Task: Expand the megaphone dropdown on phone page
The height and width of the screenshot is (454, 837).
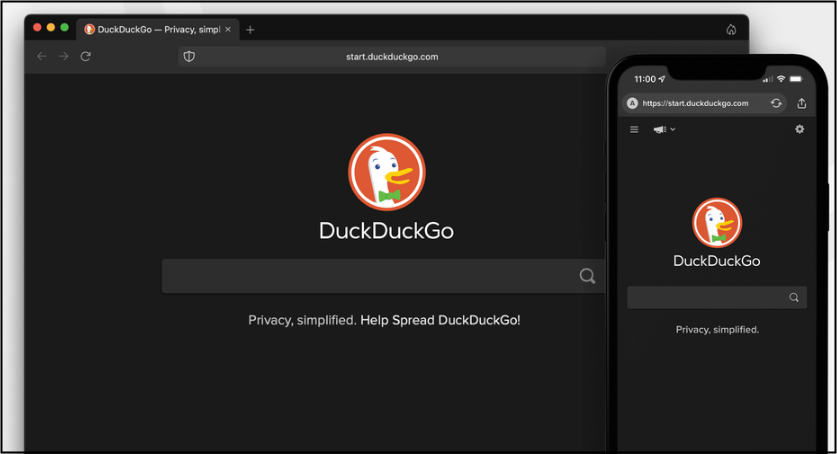Action: pos(664,129)
